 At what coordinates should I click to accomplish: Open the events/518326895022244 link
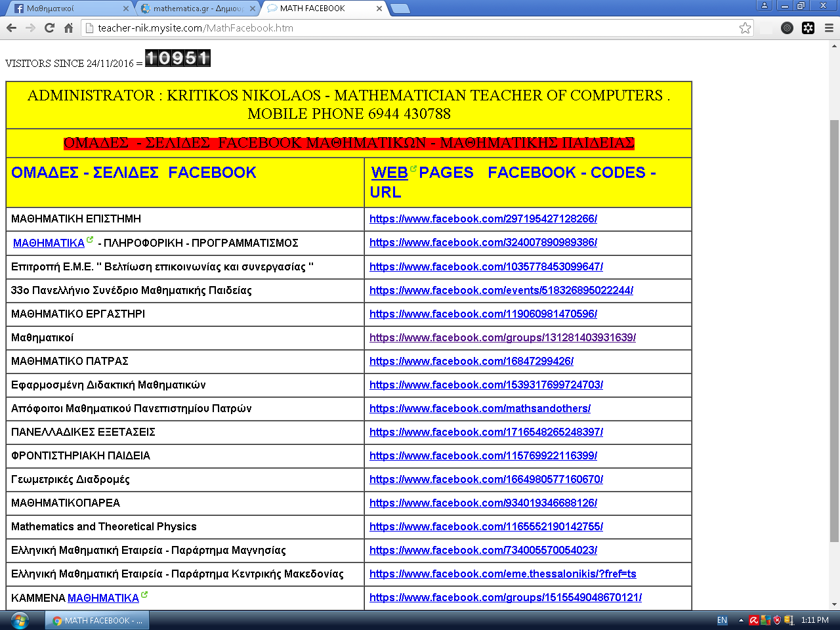(501, 290)
